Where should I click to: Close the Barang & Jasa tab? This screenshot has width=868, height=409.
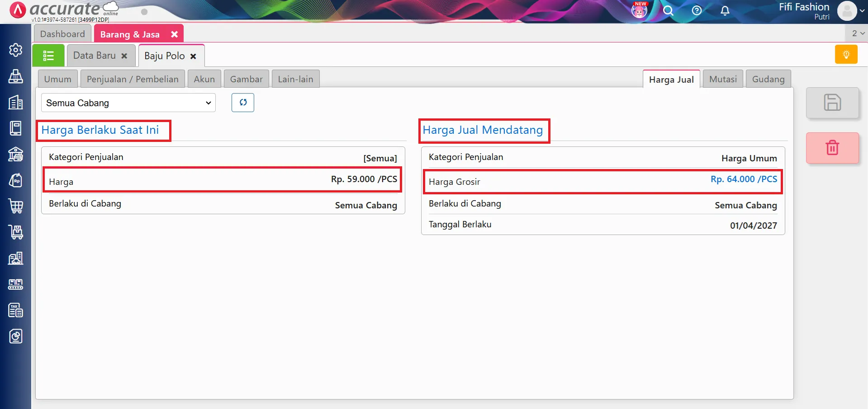pos(174,34)
